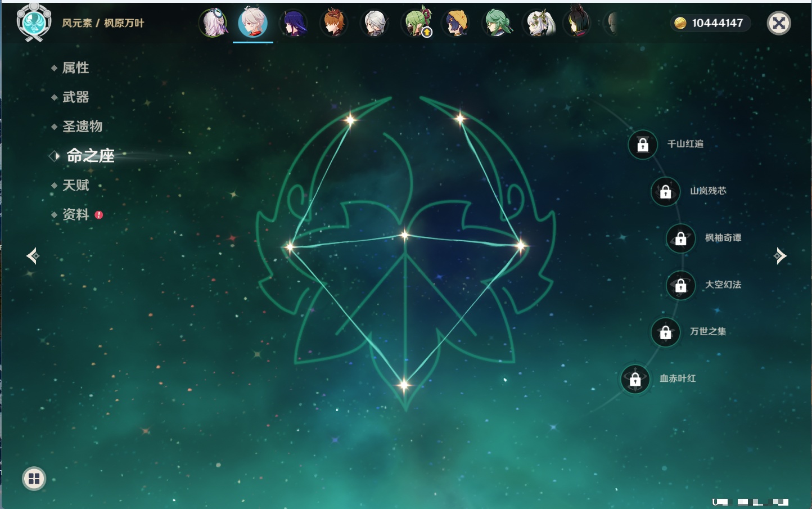This screenshot has width=812, height=509.
Task: Close the character screen
Action: click(x=779, y=23)
